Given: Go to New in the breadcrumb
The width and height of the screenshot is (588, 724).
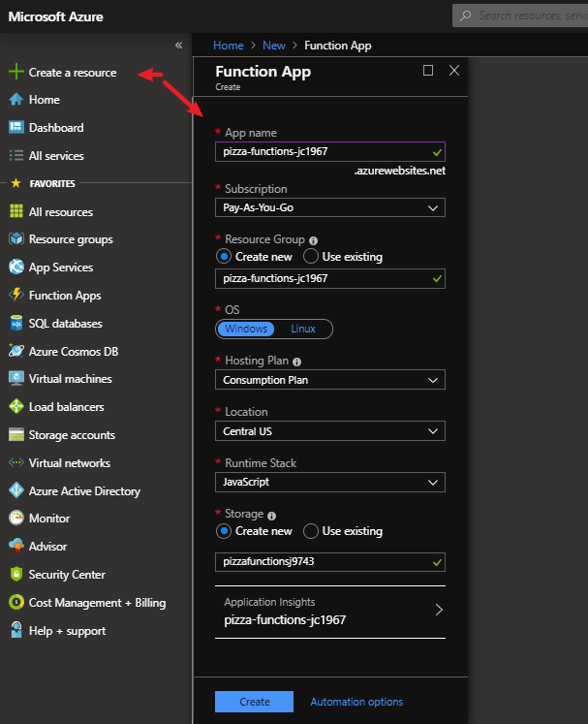Looking at the screenshot, I should point(274,46).
